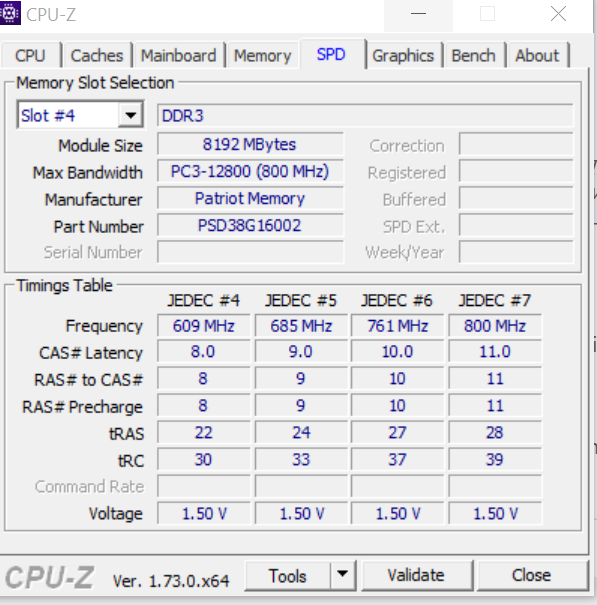Click the 761 MHz frequency cell

tap(397, 326)
